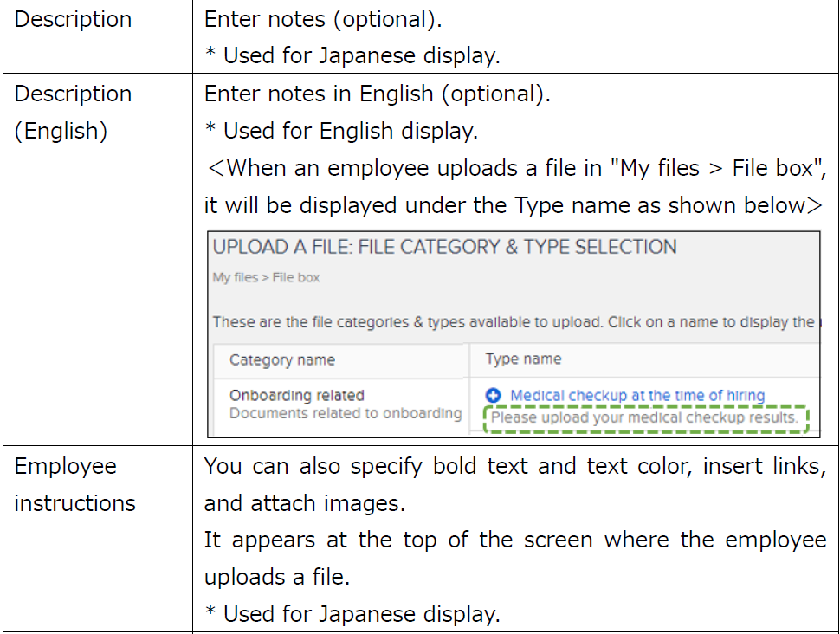
Task: Click the When an employee uploads a file sentence
Action: 514,168
